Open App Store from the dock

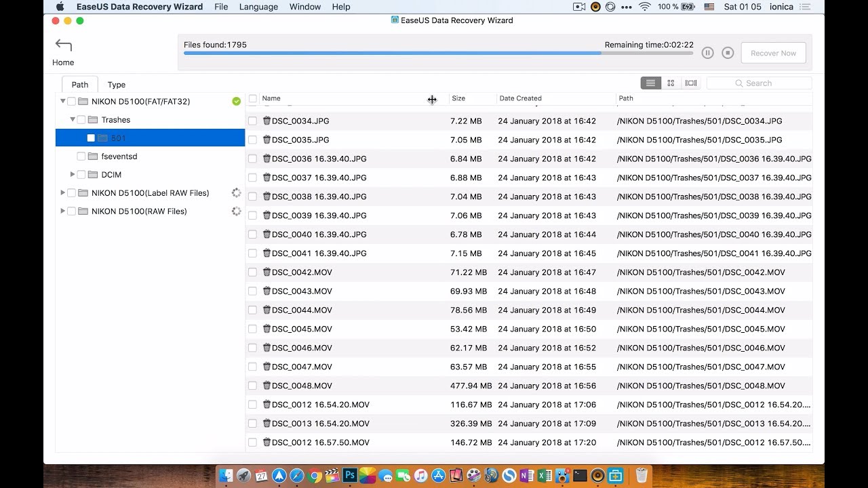pyautogui.click(x=438, y=476)
